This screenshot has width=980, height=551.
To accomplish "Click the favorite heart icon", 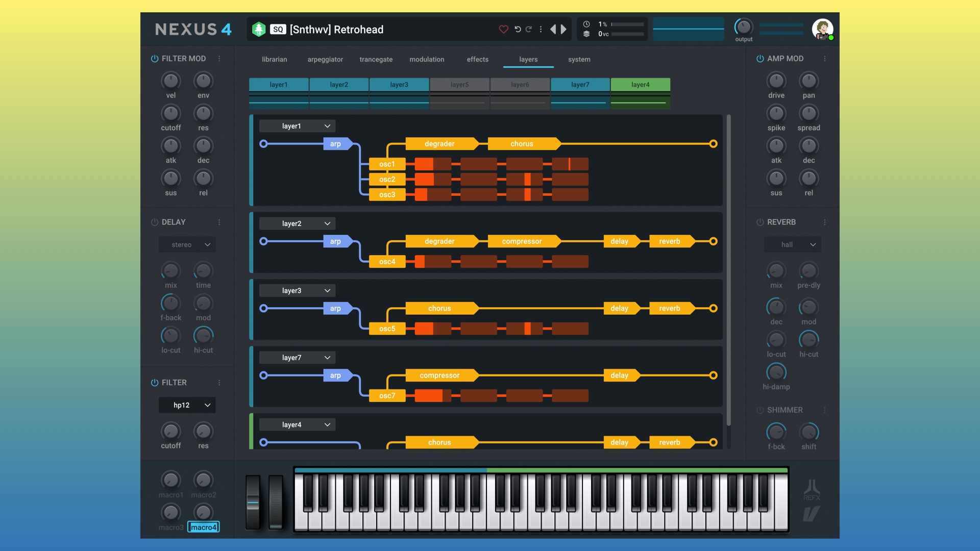I will coord(503,30).
